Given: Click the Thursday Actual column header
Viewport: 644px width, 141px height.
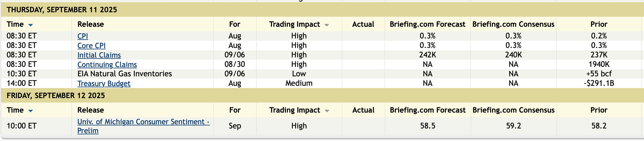Looking at the screenshot, I should click(x=363, y=24).
